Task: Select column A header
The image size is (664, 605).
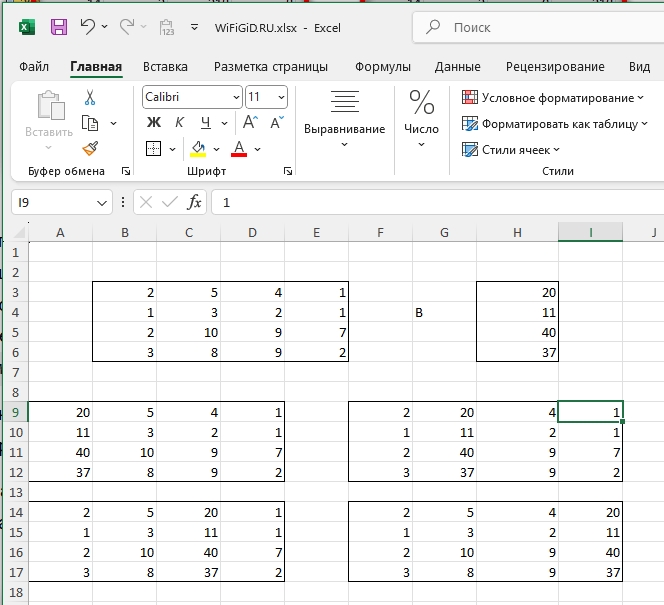Action: pyautogui.click(x=60, y=232)
